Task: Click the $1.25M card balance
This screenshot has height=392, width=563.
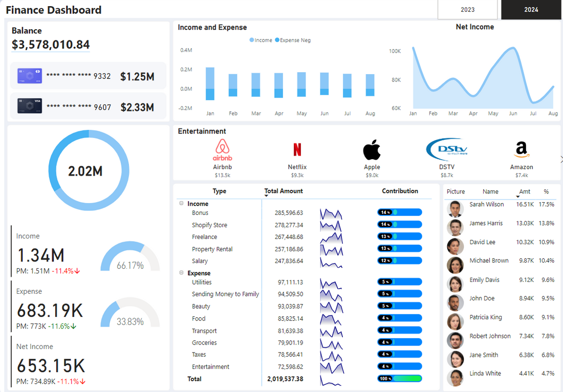Action: pyautogui.click(x=137, y=76)
